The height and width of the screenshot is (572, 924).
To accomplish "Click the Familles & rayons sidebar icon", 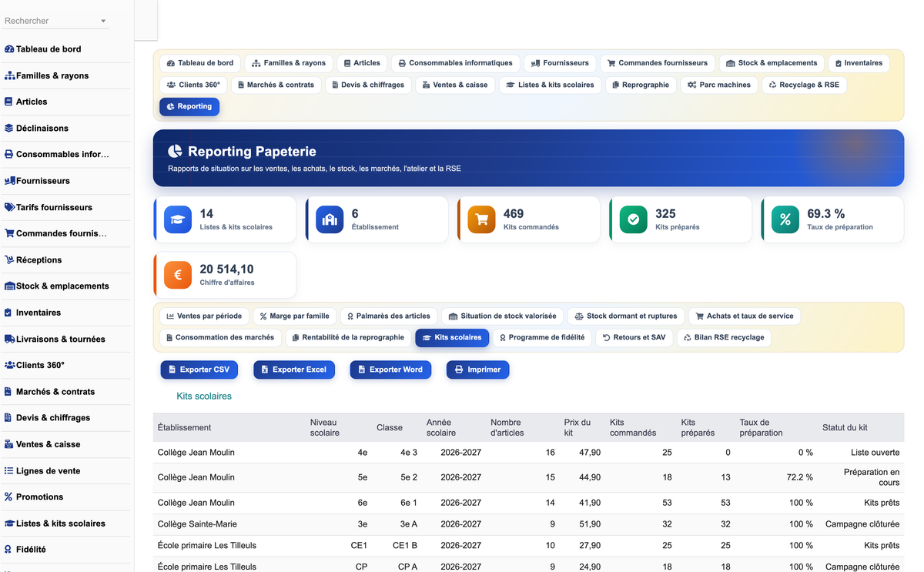I will [9, 75].
